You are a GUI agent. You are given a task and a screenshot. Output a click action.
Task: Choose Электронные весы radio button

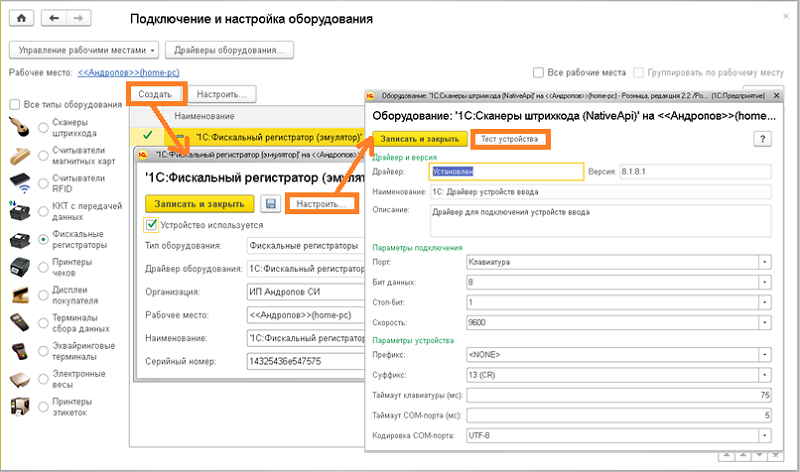tap(43, 379)
